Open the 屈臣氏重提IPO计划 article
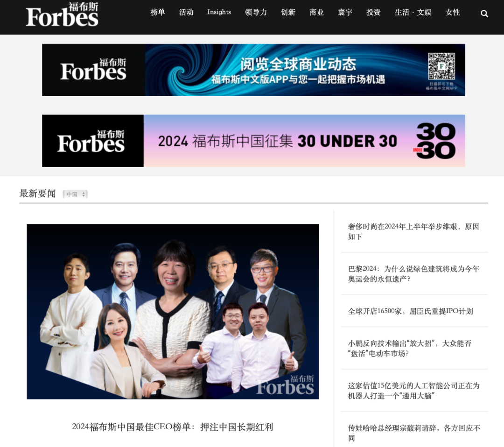 pyautogui.click(x=411, y=311)
